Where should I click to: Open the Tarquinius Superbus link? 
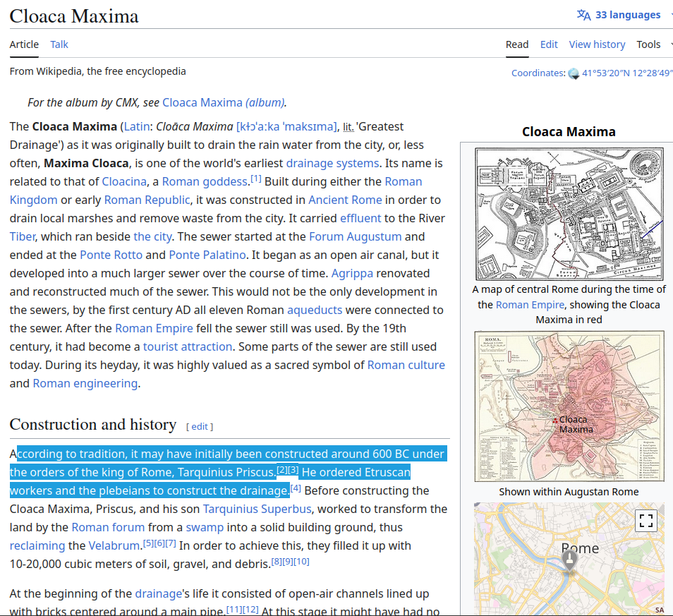(x=257, y=509)
